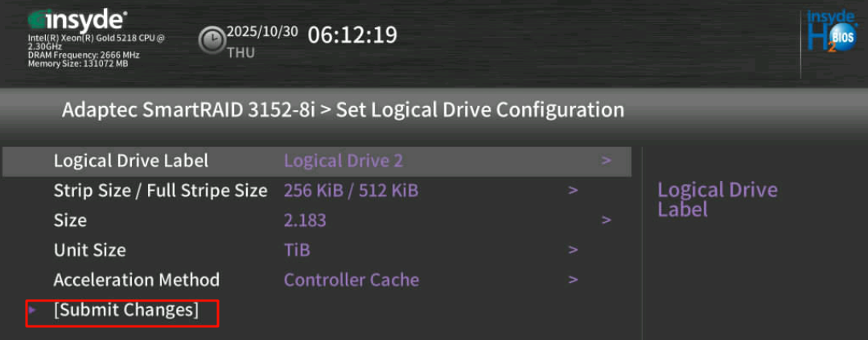Click the Logical Drive 2 label value

coord(343,161)
